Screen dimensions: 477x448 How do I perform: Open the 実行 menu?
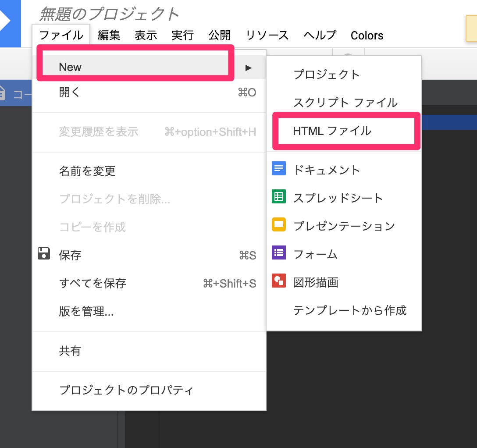pos(182,35)
